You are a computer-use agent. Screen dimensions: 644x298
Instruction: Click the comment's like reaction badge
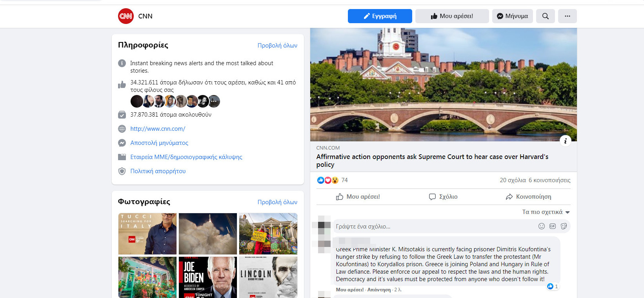point(553,286)
